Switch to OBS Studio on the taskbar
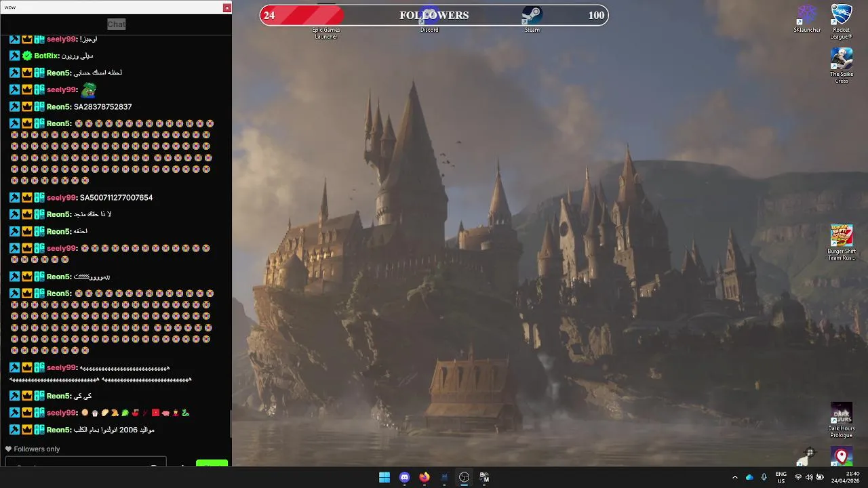The width and height of the screenshot is (868, 488). (464, 477)
